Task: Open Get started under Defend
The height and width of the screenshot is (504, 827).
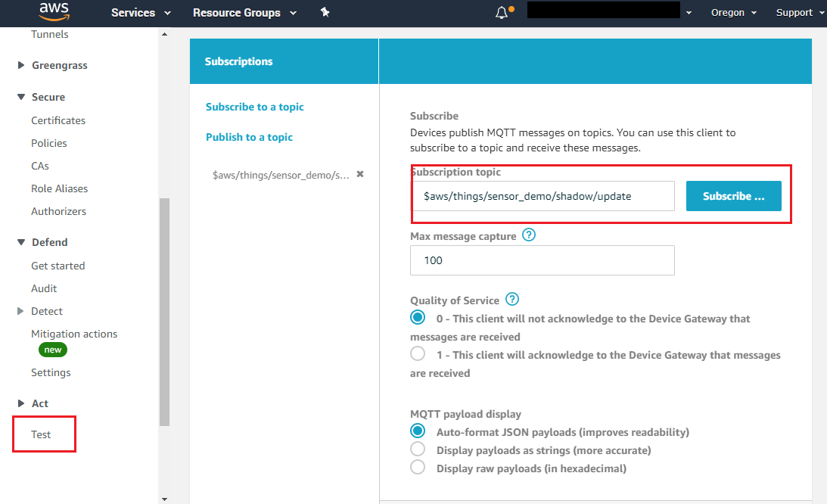Action: [x=58, y=266]
